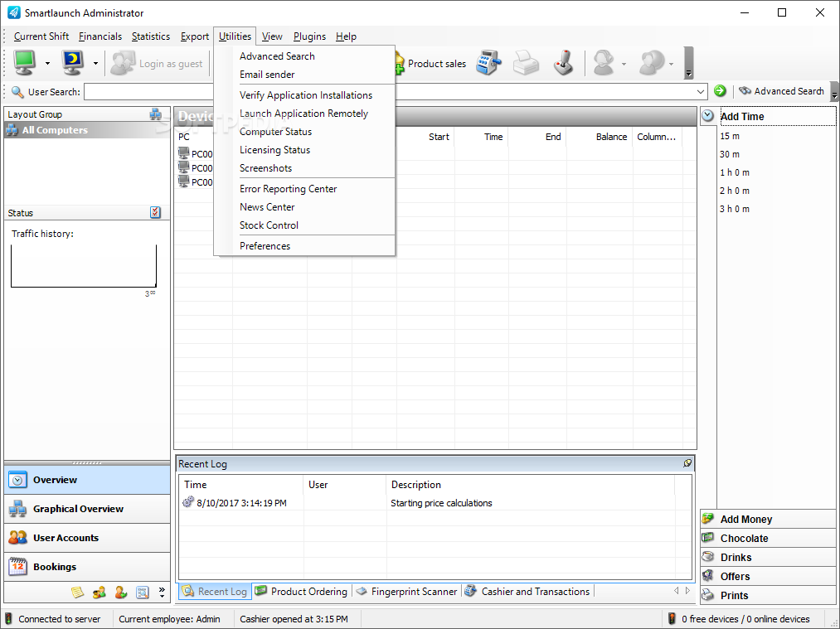Switch to Cashier and Transactions tab
The height and width of the screenshot is (629, 840).
[x=527, y=592]
